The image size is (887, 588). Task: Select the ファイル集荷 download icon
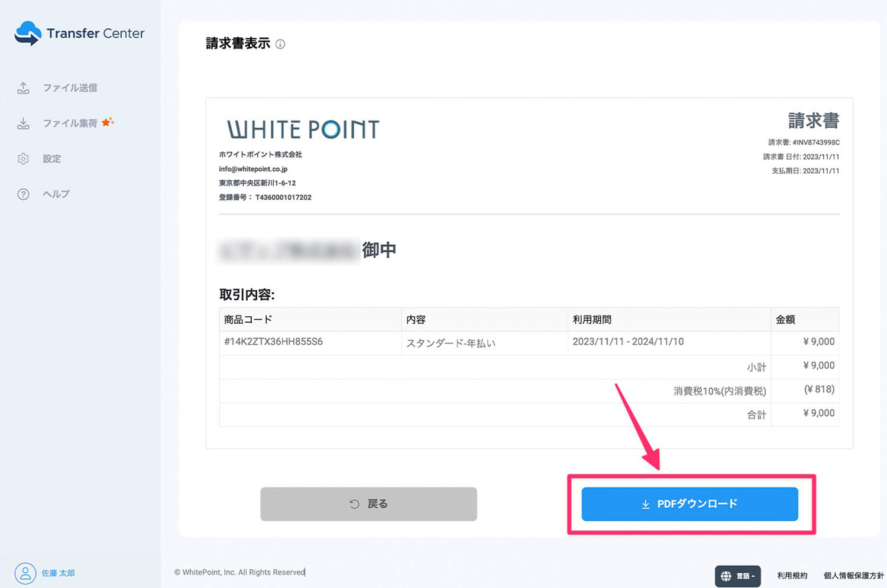23,123
